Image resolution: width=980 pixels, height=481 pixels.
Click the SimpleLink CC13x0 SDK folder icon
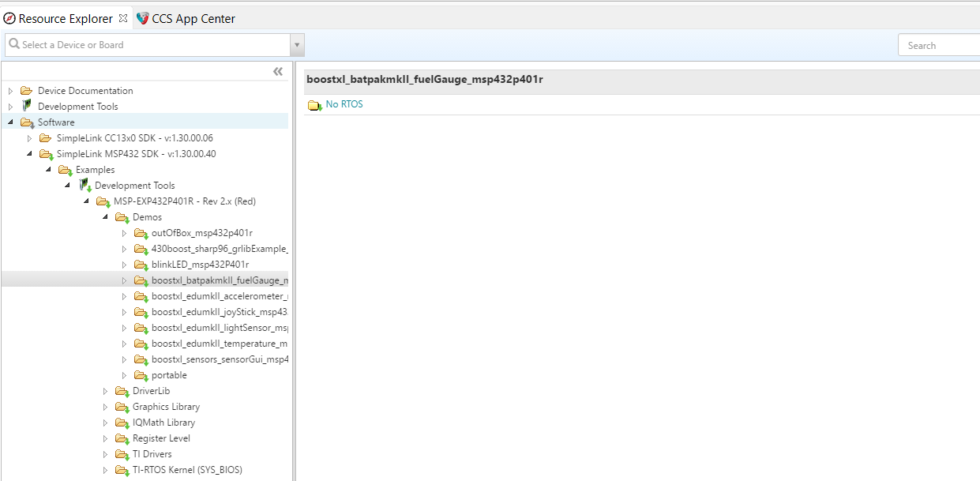[x=46, y=138]
